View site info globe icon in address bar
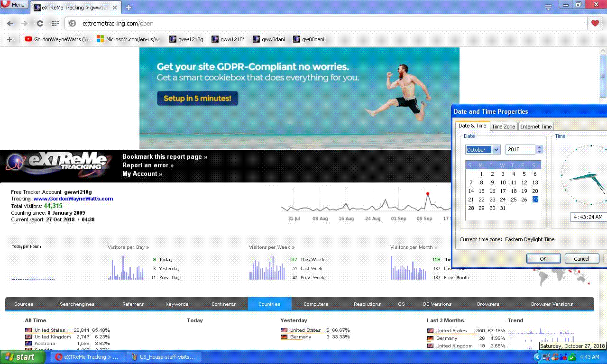The image size is (607, 364). pos(73,23)
